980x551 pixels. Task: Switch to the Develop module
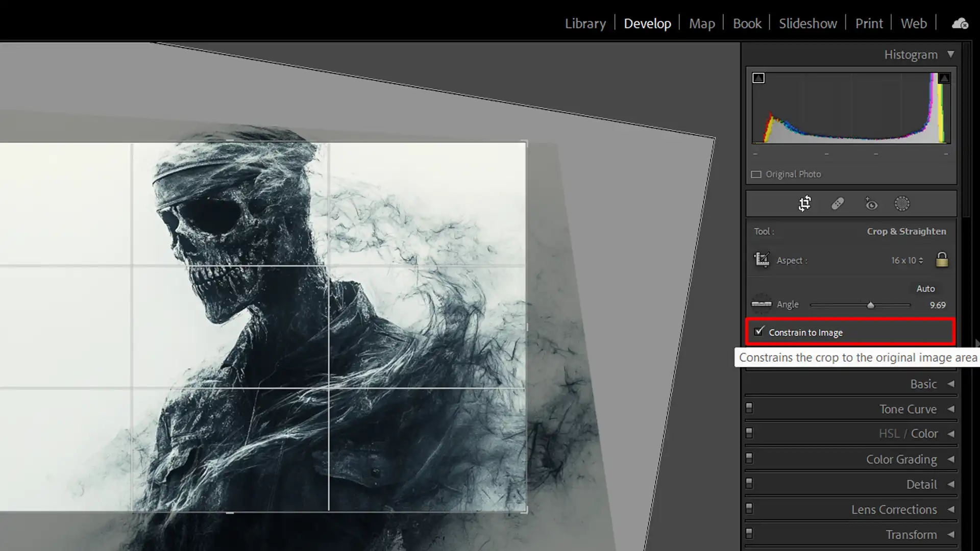tap(647, 23)
